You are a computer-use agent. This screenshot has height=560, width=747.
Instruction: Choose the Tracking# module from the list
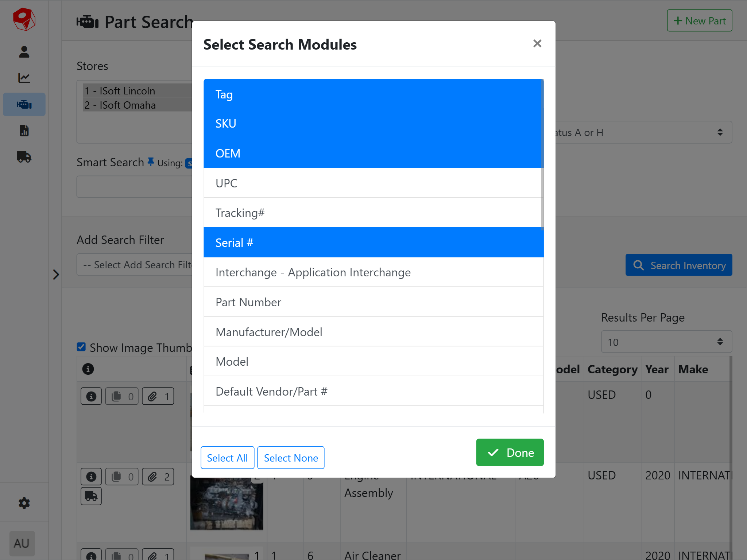pos(373,213)
